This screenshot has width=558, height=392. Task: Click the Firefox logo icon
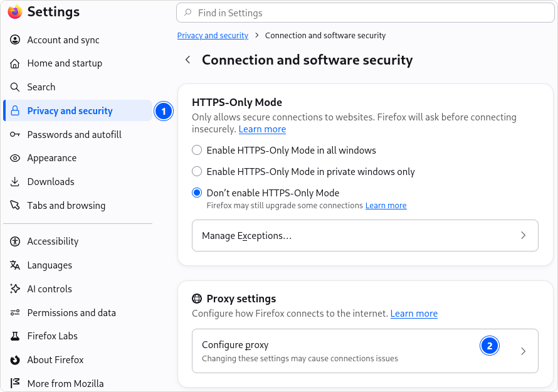coord(15,12)
